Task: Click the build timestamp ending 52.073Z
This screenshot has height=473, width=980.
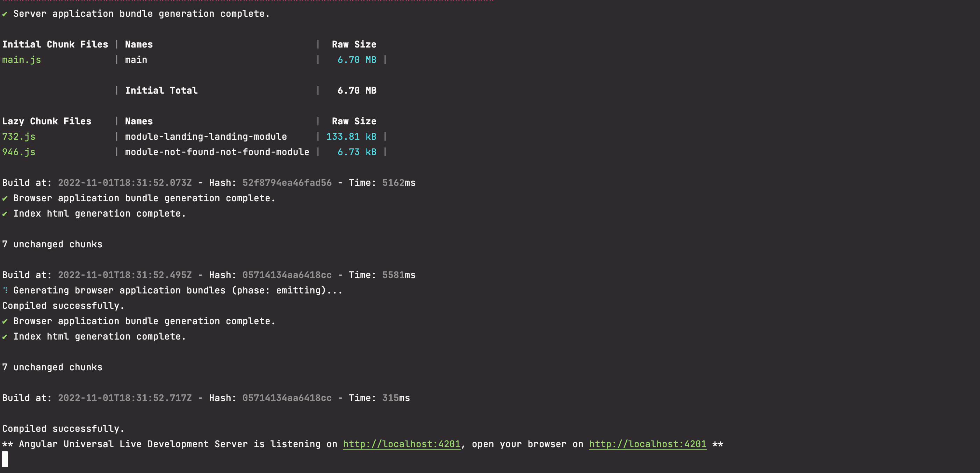Action: 125,183
